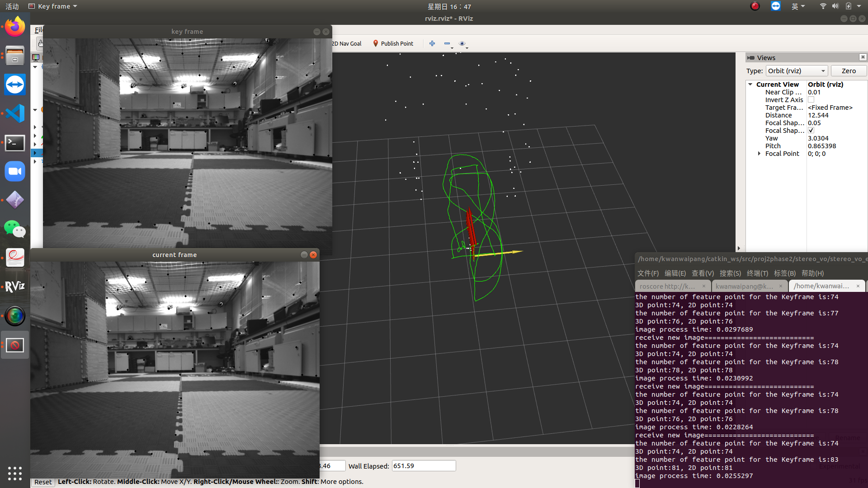Open Visual Studio Code from the dock
868x488 pixels.
pos(15,113)
